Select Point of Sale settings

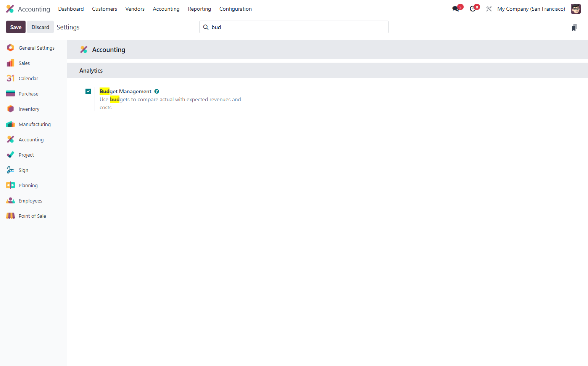pos(33,216)
